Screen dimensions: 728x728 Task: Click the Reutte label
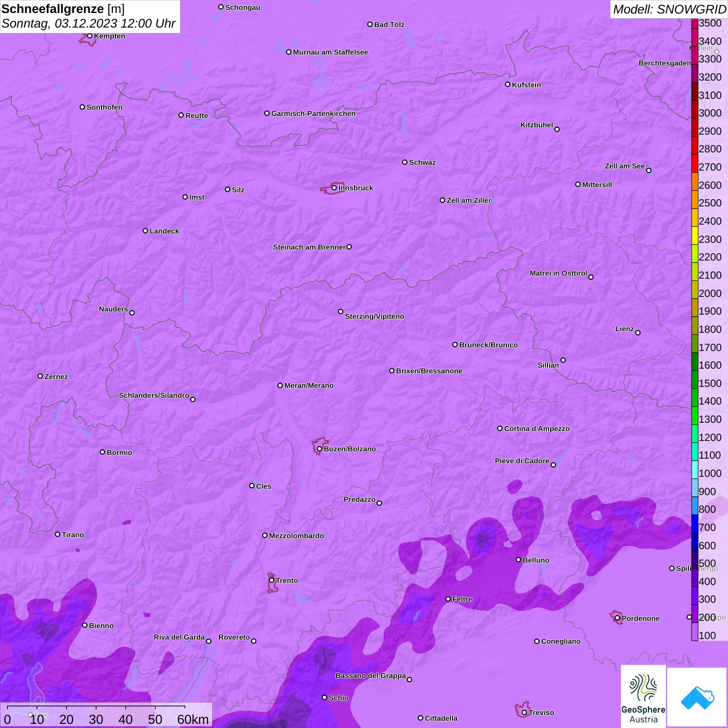point(197,115)
